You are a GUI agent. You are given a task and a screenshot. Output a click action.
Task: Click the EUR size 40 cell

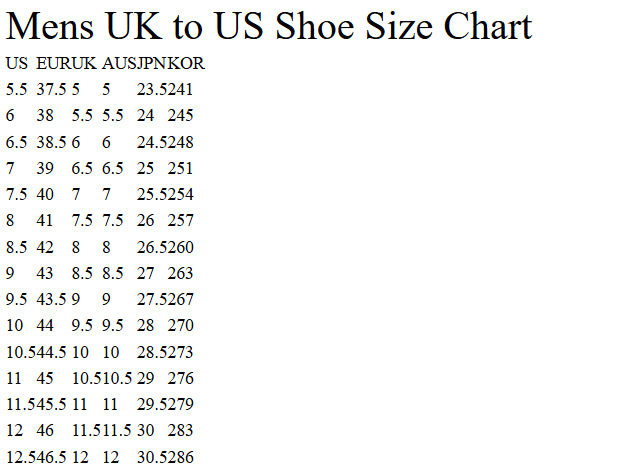[46, 194]
